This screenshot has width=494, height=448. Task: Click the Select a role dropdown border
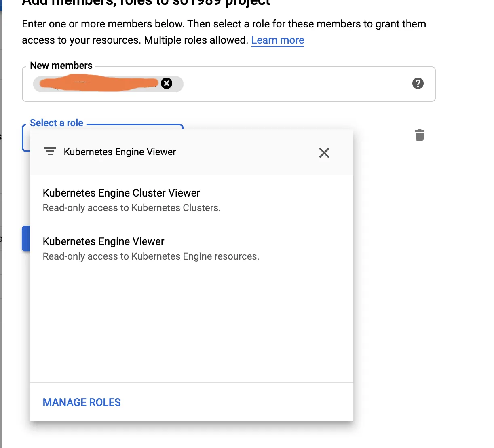(133, 125)
